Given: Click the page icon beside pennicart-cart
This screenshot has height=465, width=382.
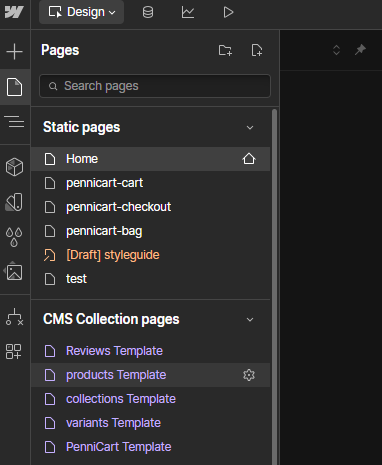Looking at the screenshot, I should (x=50, y=183).
